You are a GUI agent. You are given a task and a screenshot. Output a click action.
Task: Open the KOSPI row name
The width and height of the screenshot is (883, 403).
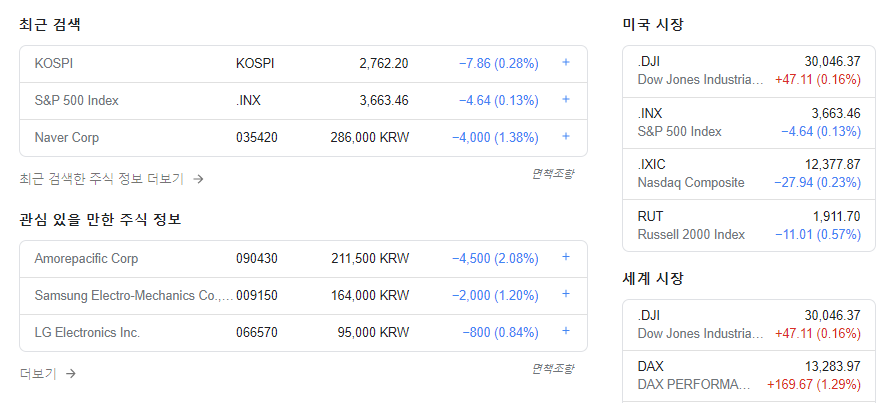pos(53,64)
